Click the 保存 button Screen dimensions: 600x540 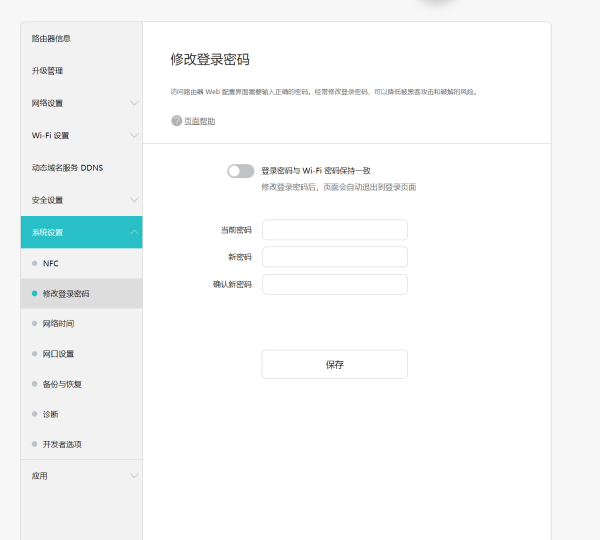click(334, 365)
